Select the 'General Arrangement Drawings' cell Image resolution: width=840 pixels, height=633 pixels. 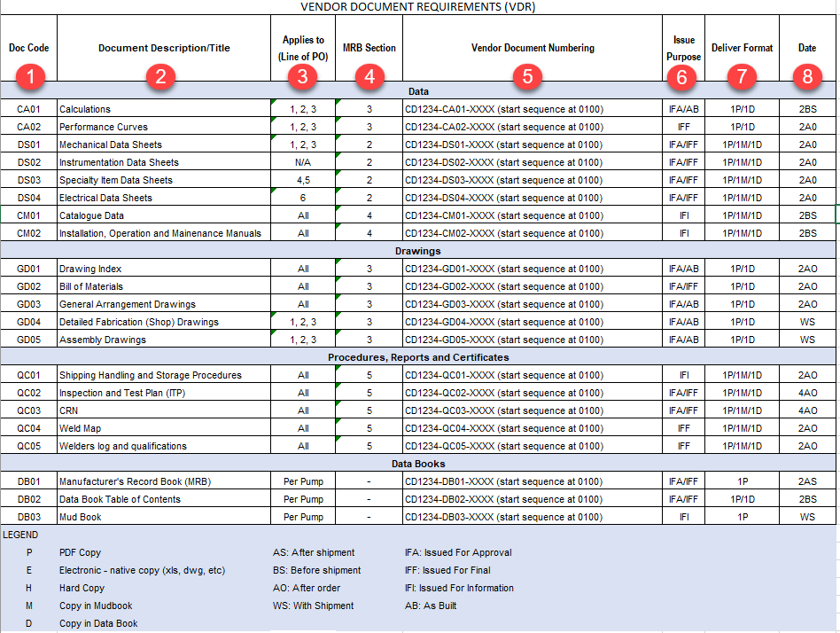(164, 304)
